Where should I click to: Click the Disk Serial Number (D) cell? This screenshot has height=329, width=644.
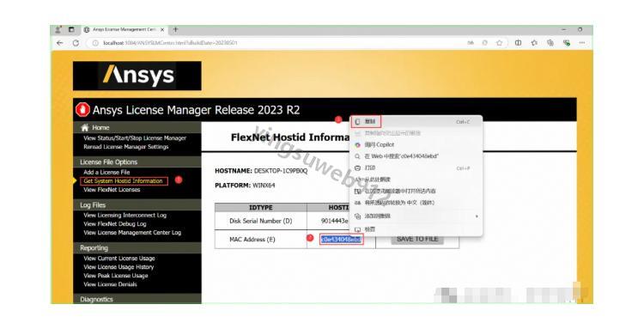tap(261, 221)
